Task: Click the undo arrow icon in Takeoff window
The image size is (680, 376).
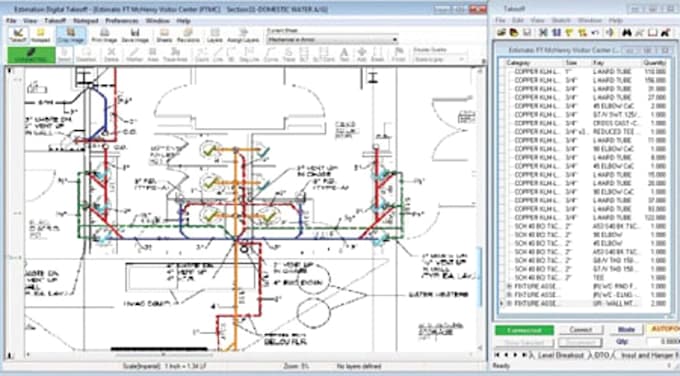Action: (595, 32)
